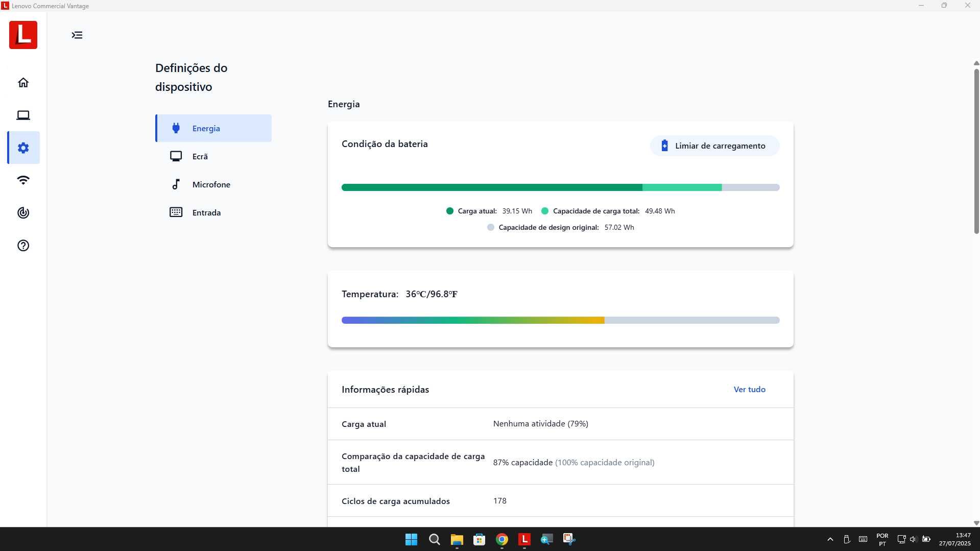Select the gear device settings icon
This screenshot has height=551, width=980.
click(23, 148)
